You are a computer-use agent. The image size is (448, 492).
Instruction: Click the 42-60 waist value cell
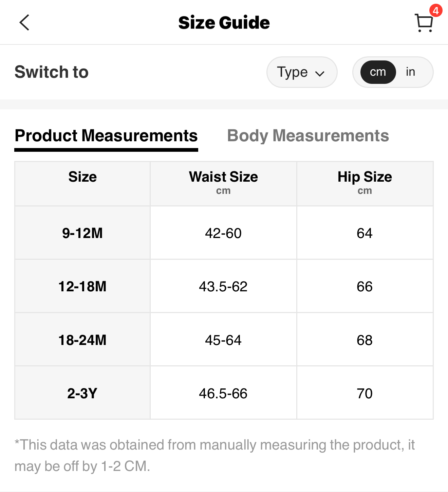point(223,233)
